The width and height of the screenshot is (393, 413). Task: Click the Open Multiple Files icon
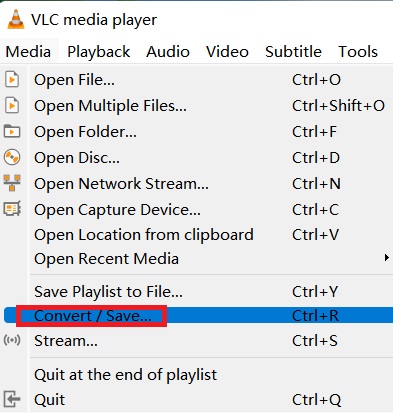click(x=12, y=106)
